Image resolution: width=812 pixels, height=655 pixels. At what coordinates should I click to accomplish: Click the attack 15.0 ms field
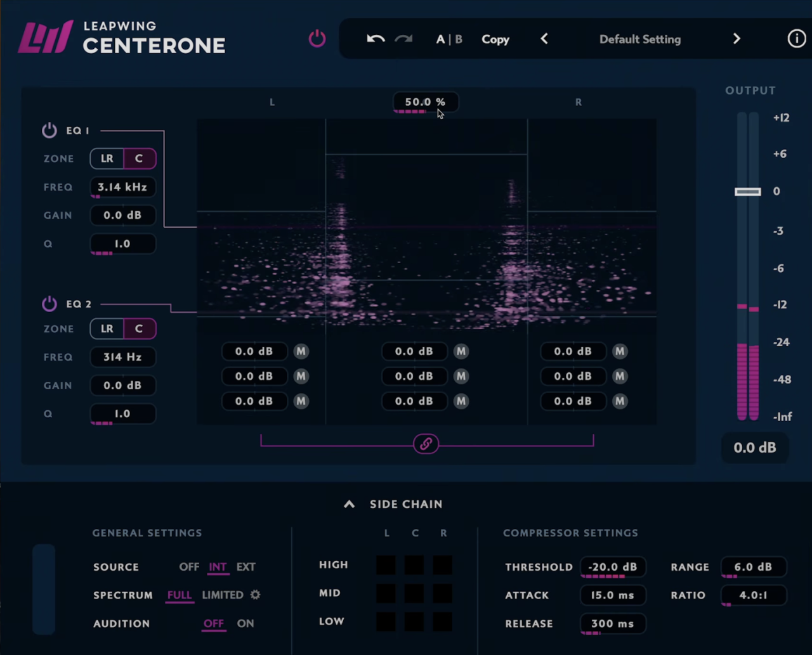click(x=613, y=595)
